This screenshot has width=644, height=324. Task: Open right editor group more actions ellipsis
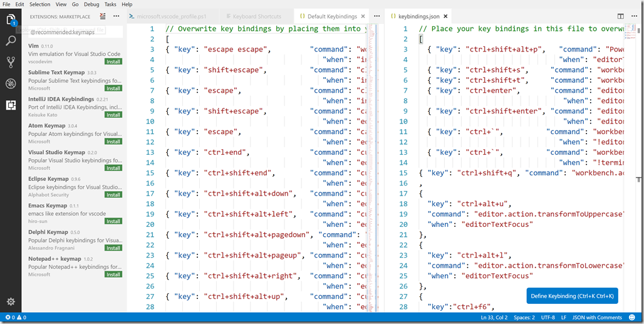(x=633, y=16)
